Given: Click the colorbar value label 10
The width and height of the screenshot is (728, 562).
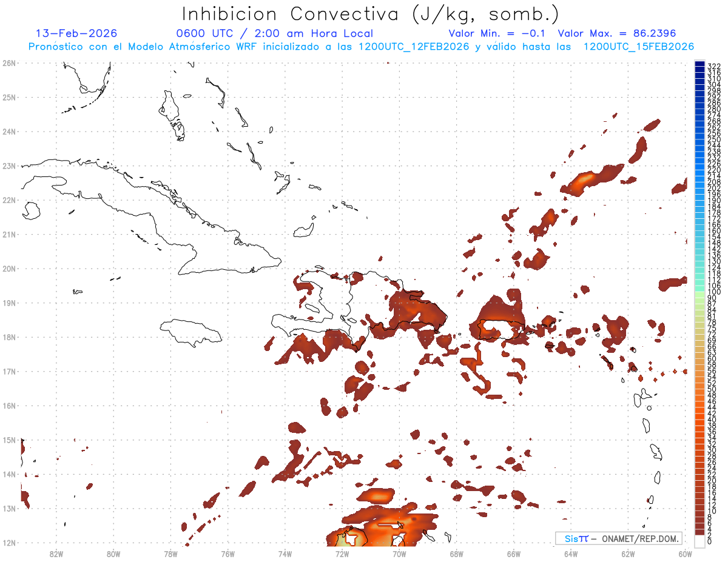Looking at the screenshot, I should click(x=712, y=511).
